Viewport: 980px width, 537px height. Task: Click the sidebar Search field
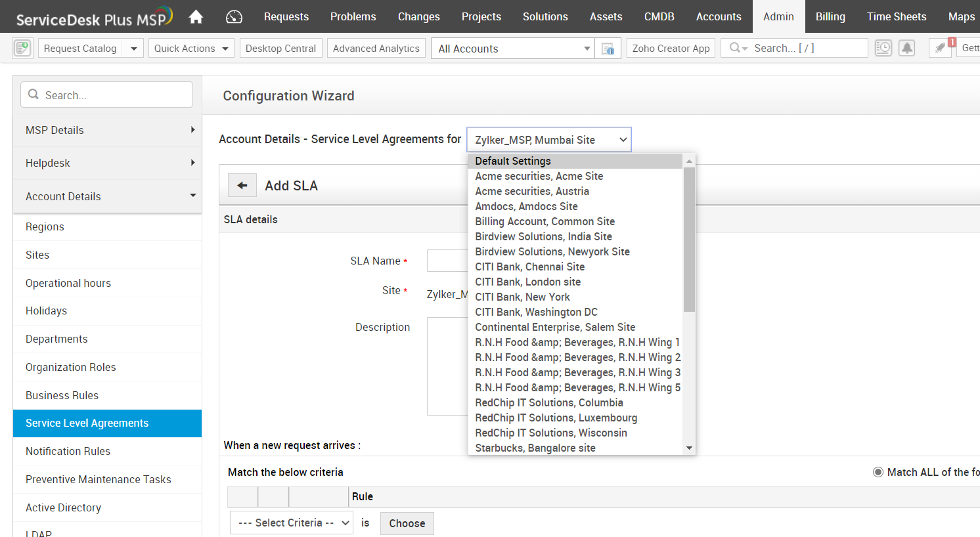[107, 95]
